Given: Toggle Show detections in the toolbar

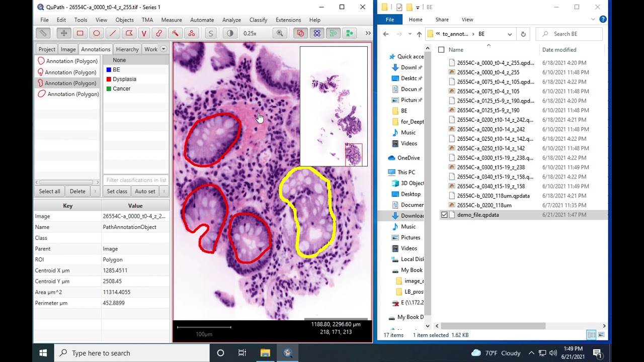Looking at the screenshot, I should (x=333, y=33).
